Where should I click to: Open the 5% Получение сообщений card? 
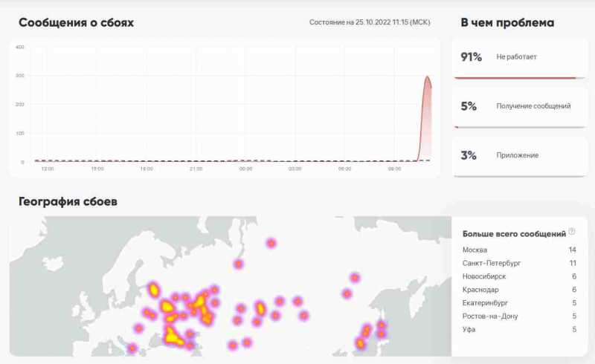[x=514, y=106]
